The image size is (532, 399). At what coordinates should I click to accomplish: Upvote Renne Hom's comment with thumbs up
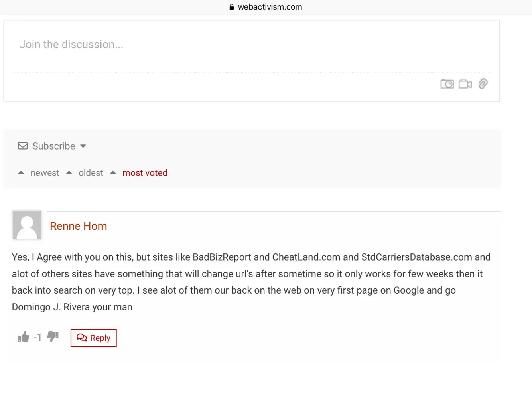pyautogui.click(x=24, y=337)
